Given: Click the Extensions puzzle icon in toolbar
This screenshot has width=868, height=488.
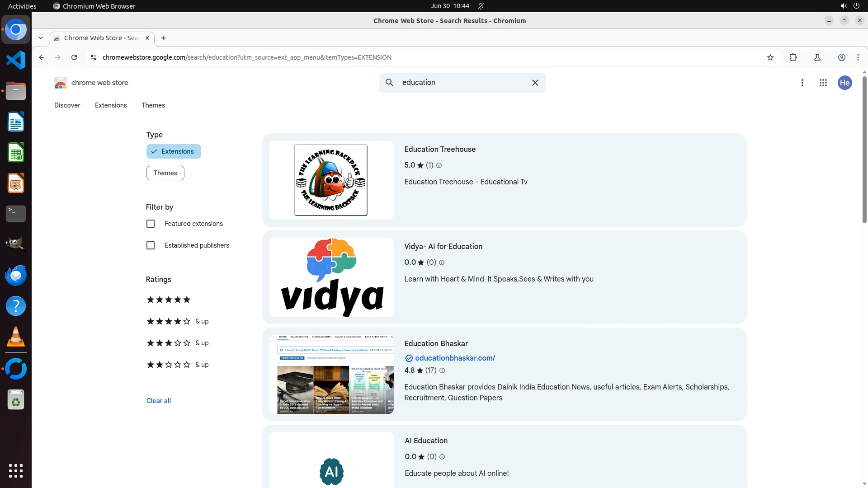Looking at the screenshot, I should (x=793, y=57).
